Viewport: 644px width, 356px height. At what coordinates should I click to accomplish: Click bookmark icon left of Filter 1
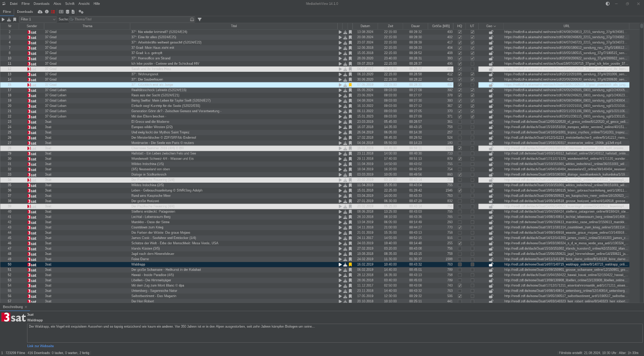pyautogui.click(x=15, y=20)
